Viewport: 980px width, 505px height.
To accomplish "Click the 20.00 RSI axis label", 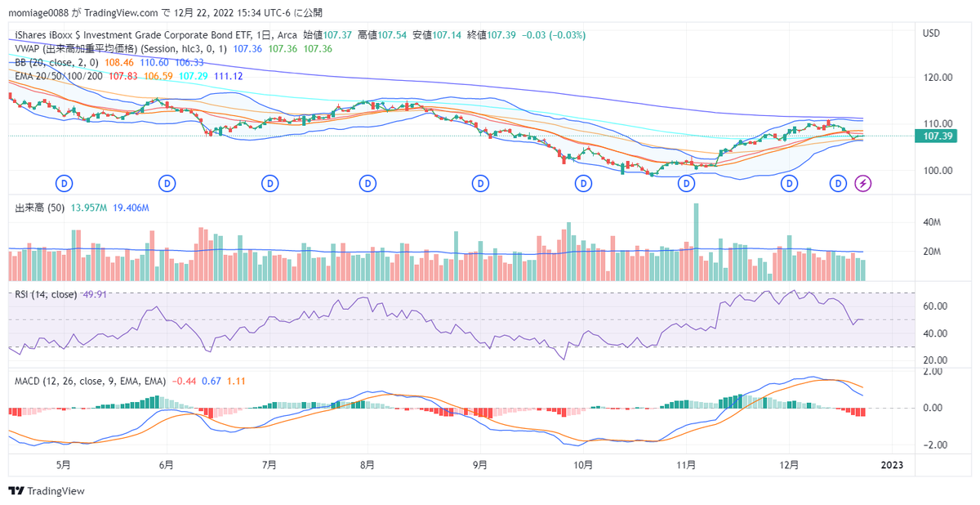I will (935, 360).
